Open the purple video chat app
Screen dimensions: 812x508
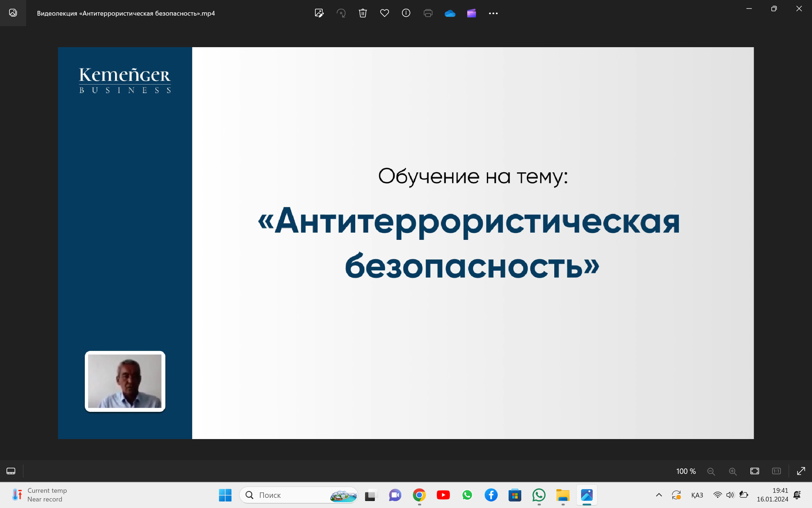(x=395, y=495)
